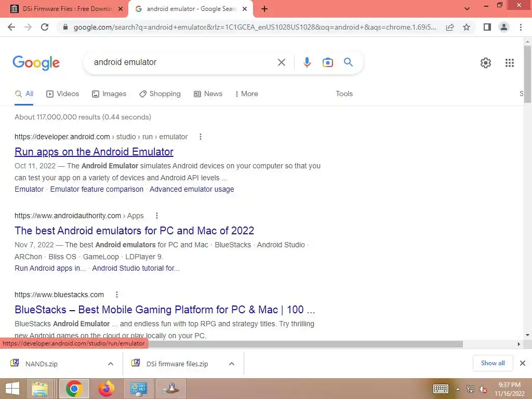This screenshot has width=532, height=399.
Task: Open options for developer.android.com result
Action: (201, 137)
